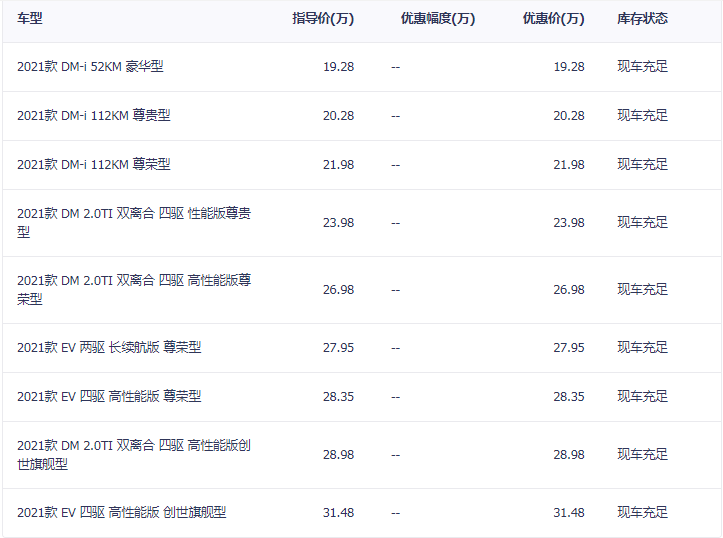Click the discount dash in the 19.28 row
This screenshot has width=723, height=538.
[396, 67]
